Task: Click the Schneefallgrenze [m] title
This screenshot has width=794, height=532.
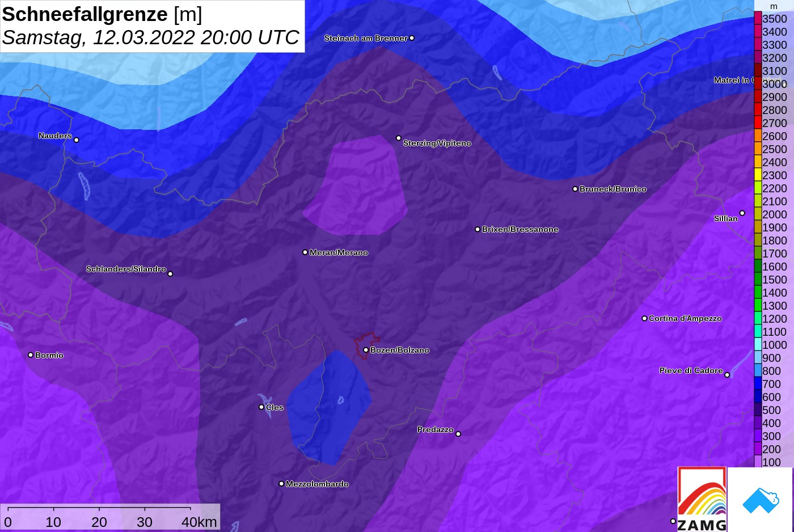Action: pos(102,14)
